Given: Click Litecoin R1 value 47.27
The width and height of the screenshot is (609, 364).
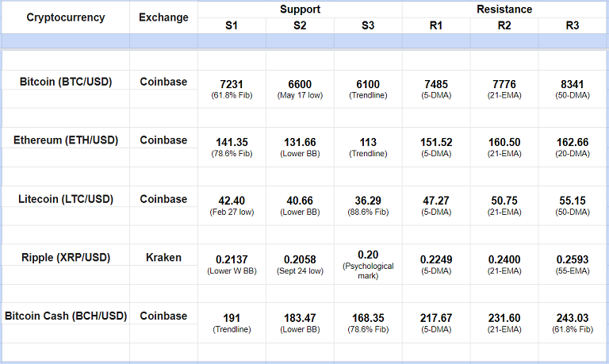Looking at the screenshot, I should [x=436, y=201].
